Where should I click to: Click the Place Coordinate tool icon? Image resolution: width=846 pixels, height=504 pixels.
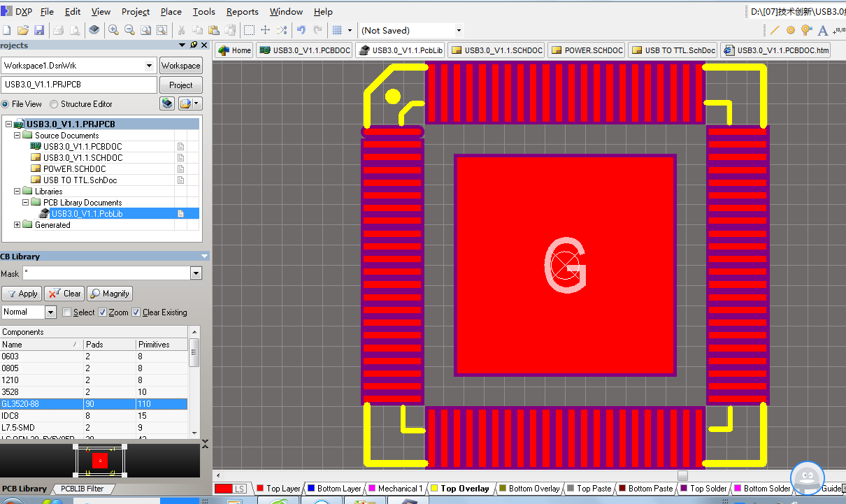pyautogui.click(x=838, y=30)
